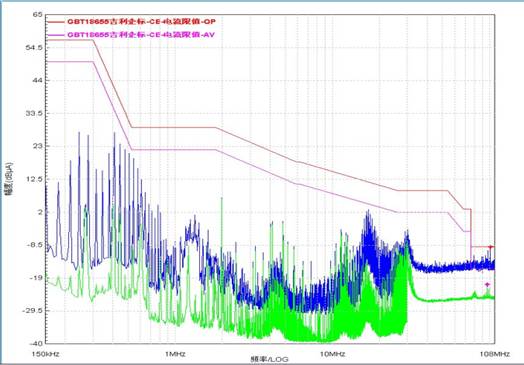Click the 33.5 amplitude axis label

click(x=34, y=113)
